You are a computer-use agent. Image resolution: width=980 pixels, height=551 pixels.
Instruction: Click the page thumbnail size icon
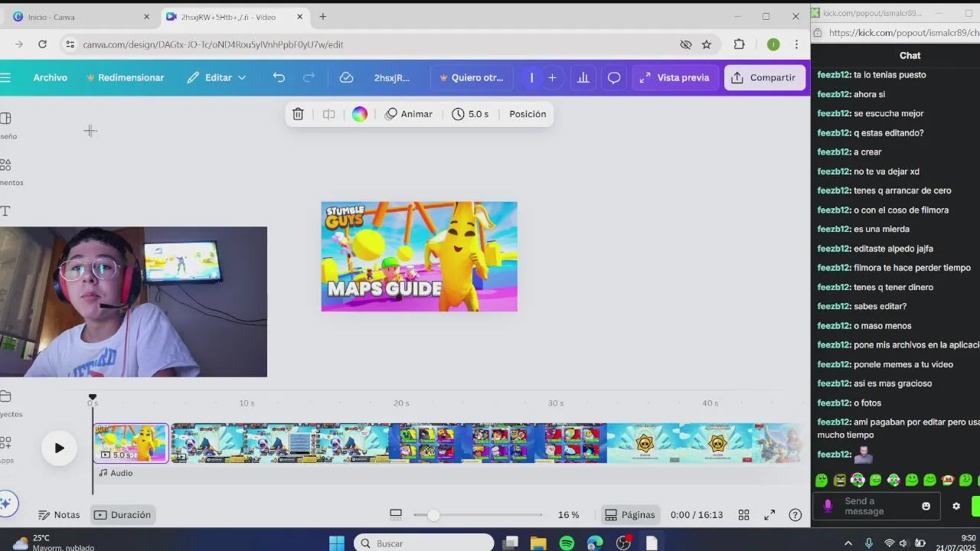(x=396, y=515)
